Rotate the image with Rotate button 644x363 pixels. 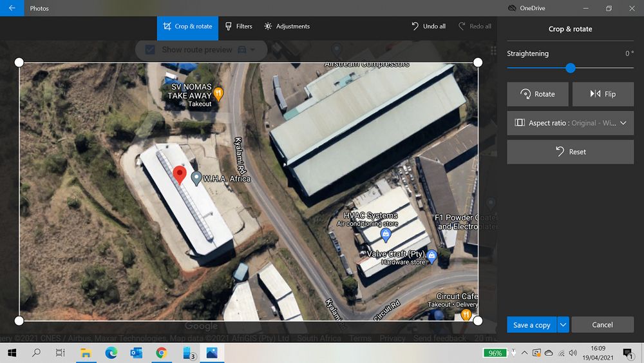pos(538,94)
